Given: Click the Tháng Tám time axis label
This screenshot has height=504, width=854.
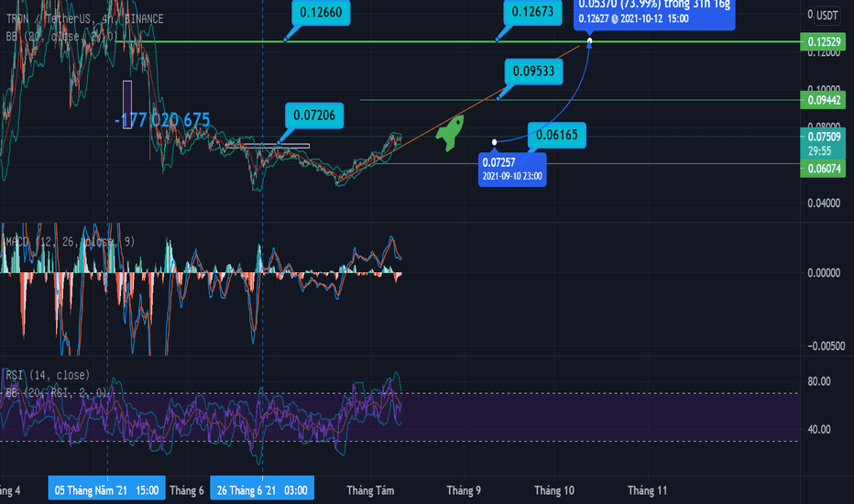Looking at the screenshot, I should point(370,491).
